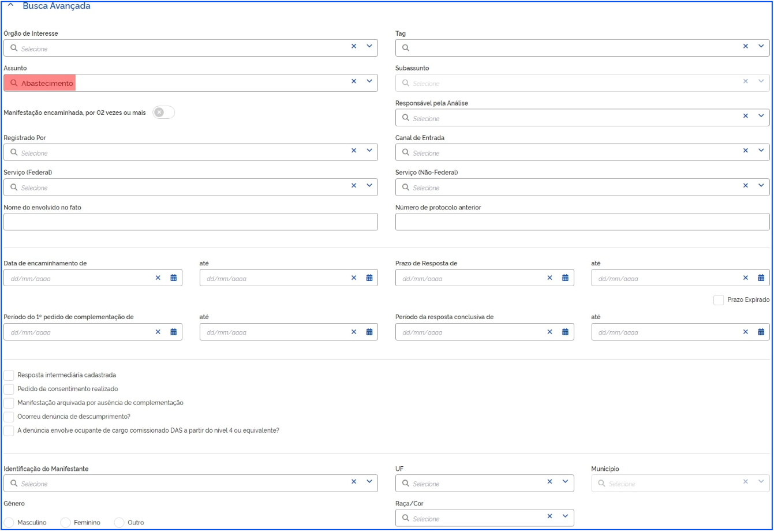Clear the UF field selection
This screenshot has height=532, width=774.
tap(549, 482)
